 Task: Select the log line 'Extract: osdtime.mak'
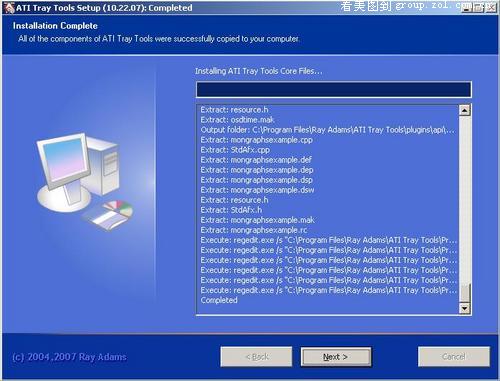(x=237, y=120)
